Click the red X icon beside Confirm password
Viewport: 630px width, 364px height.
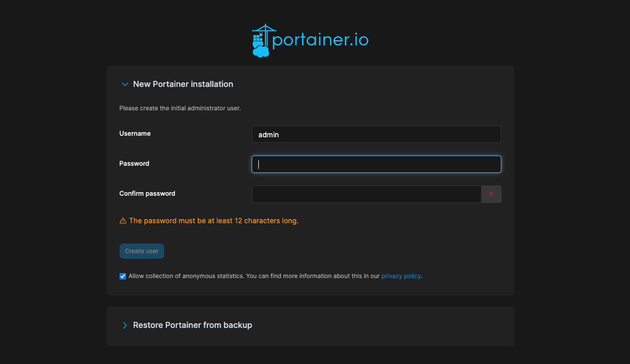[x=491, y=194]
